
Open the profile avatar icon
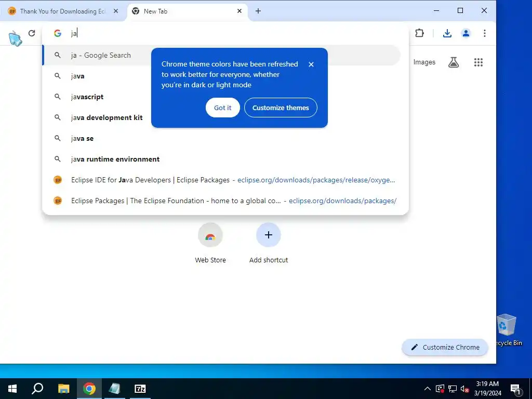click(x=466, y=33)
